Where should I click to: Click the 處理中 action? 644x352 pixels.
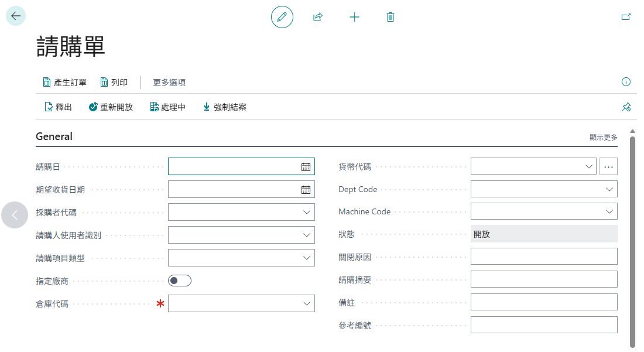(167, 107)
